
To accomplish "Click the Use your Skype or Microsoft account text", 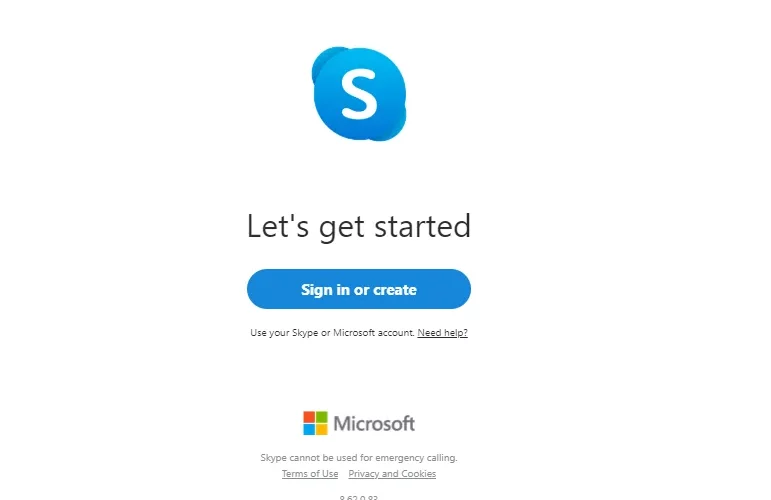I will [x=333, y=333].
